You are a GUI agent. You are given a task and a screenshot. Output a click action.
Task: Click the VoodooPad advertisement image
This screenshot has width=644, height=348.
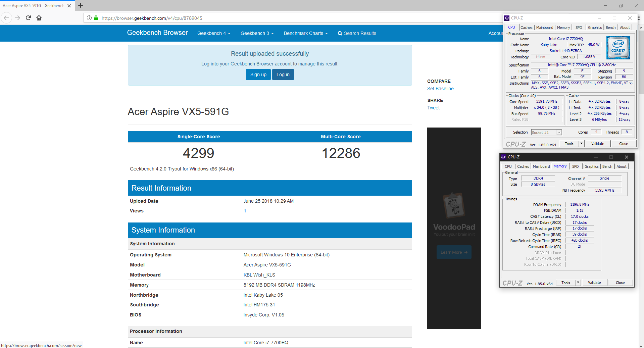454,228
